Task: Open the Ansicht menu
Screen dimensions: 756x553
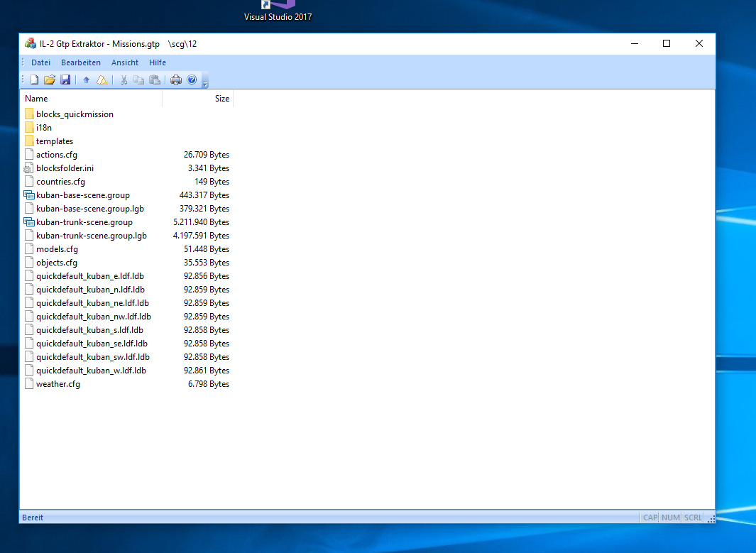Action: 125,62
